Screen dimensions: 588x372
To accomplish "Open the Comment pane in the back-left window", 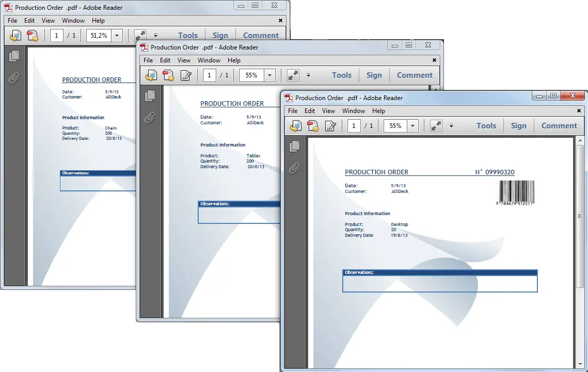I will pos(261,36).
